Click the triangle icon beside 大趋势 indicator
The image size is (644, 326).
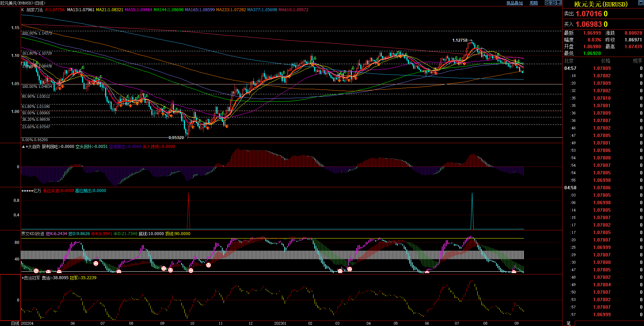(23, 147)
